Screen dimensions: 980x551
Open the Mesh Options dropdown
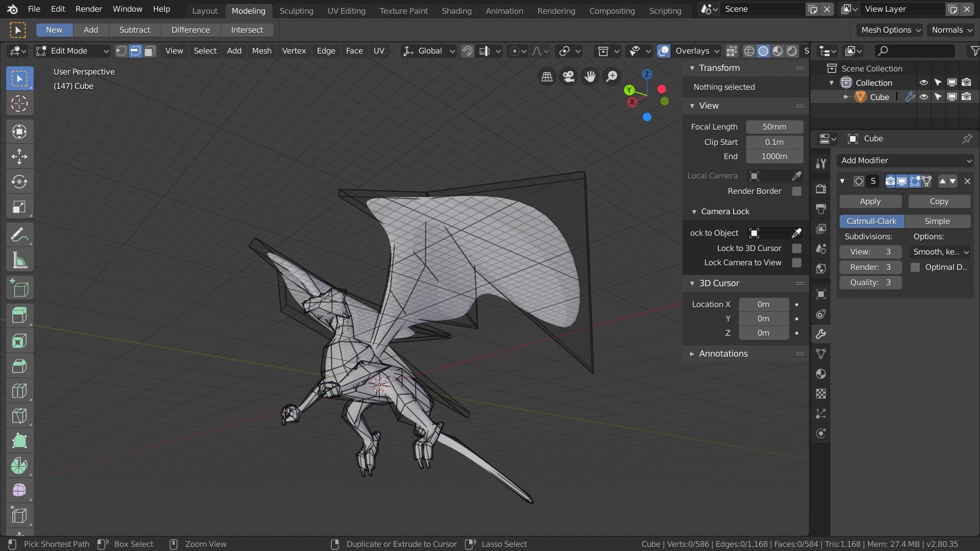click(x=890, y=30)
